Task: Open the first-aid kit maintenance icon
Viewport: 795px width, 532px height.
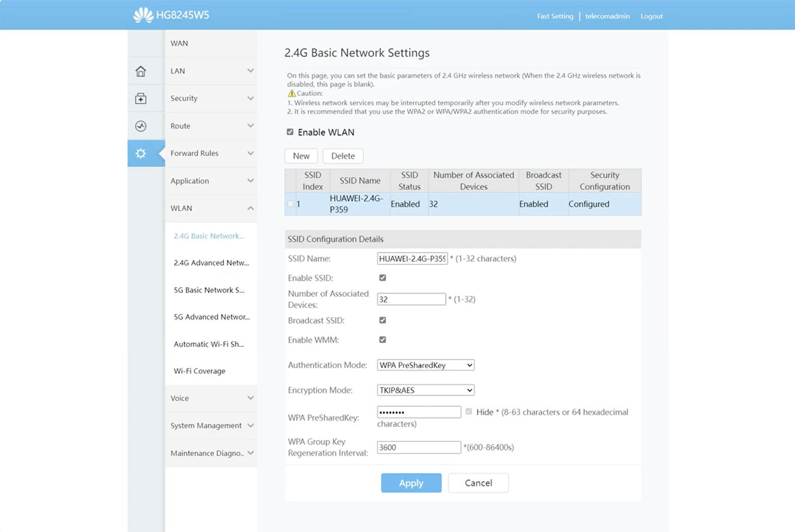Action: pos(140,99)
